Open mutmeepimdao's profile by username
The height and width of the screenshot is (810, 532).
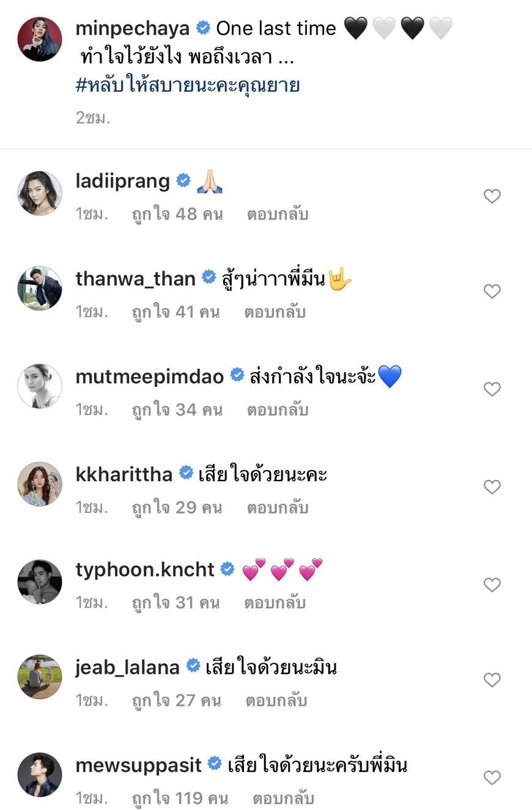150,377
